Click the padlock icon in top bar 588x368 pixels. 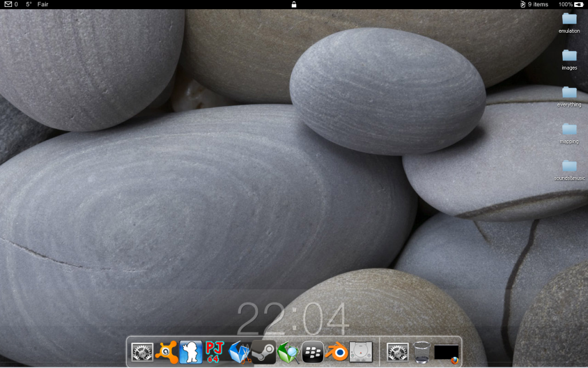click(x=294, y=4)
